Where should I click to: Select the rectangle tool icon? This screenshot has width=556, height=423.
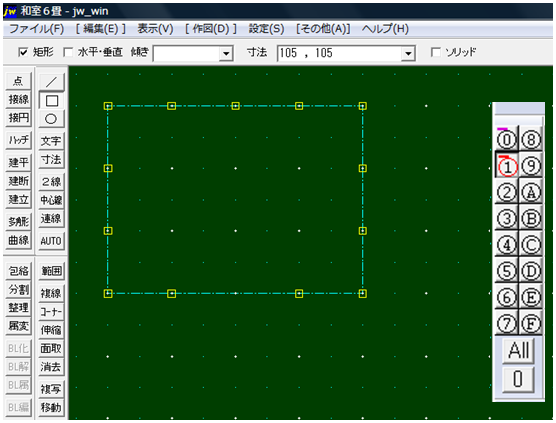(x=51, y=101)
